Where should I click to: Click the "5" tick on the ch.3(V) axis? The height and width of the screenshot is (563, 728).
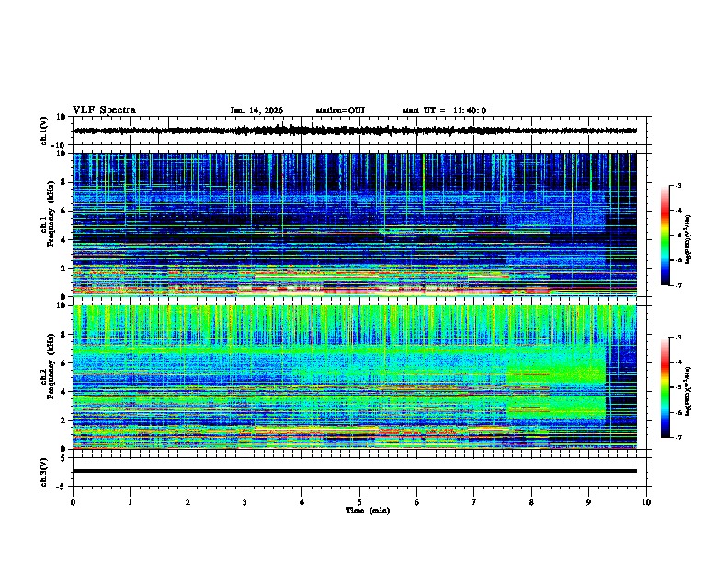coord(64,458)
